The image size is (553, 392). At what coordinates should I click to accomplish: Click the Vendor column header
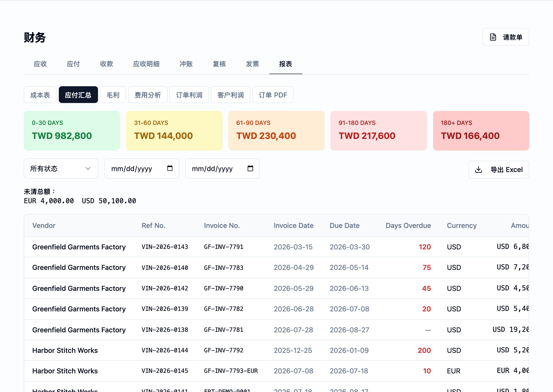[44, 225]
